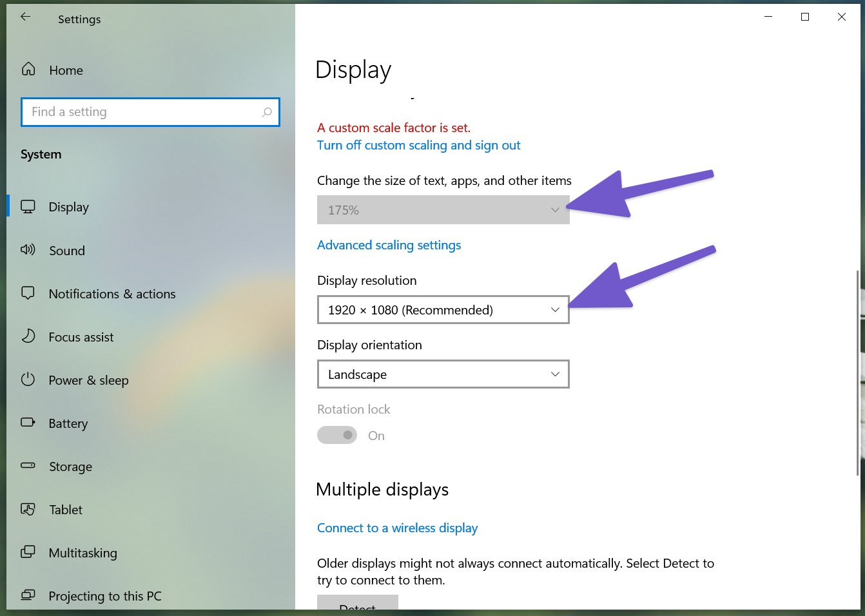Image resolution: width=865 pixels, height=616 pixels.
Task: Open Notifications & actions settings
Action: 112,294
